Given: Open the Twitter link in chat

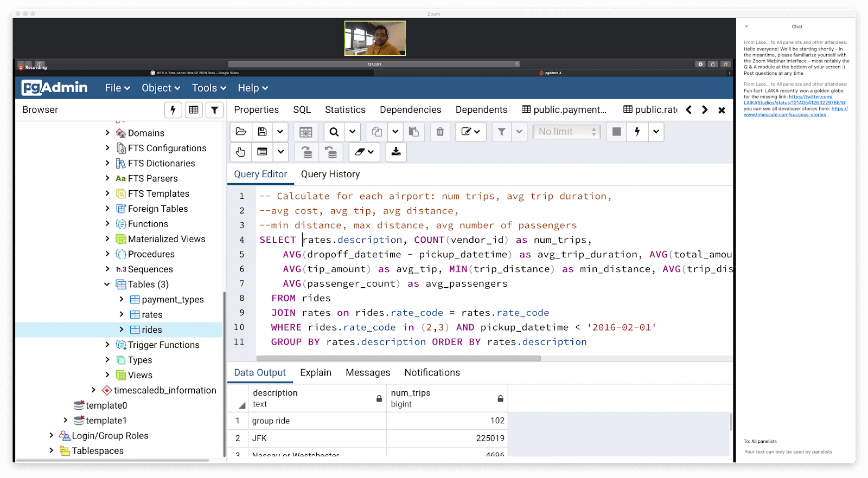Looking at the screenshot, I should coord(810,96).
